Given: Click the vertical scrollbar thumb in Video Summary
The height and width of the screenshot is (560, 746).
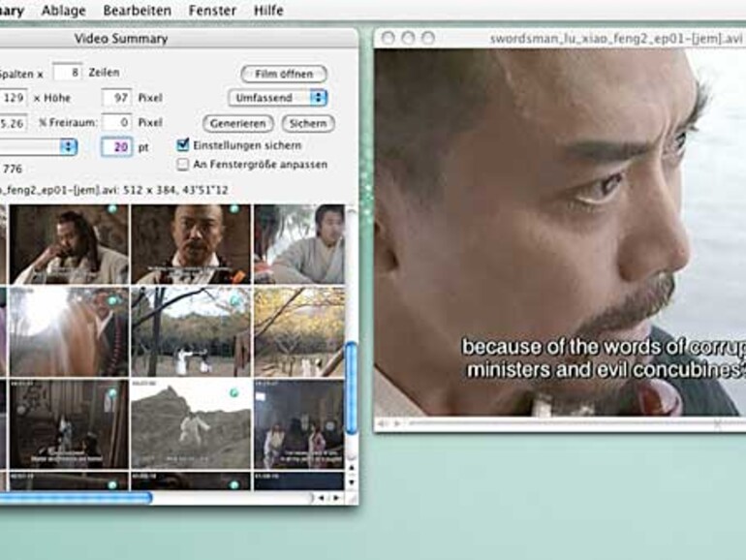Looking at the screenshot, I should pyautogui.click(x=352, y=388).
